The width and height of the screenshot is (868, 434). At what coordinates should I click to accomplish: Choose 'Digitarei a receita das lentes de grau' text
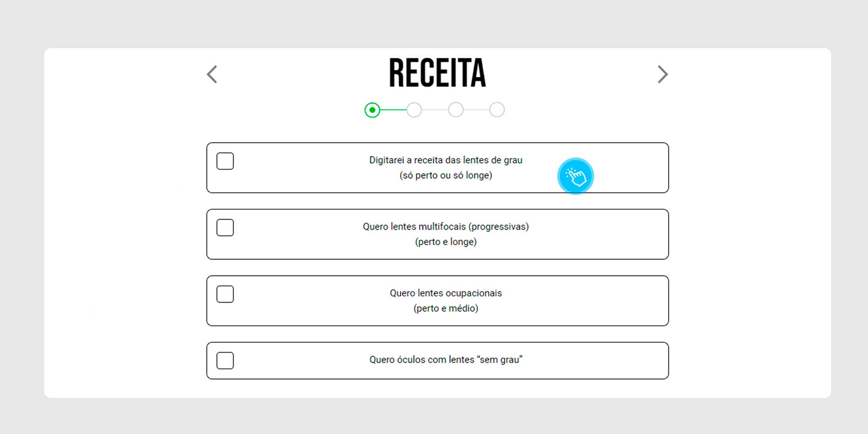coord(446,160)
